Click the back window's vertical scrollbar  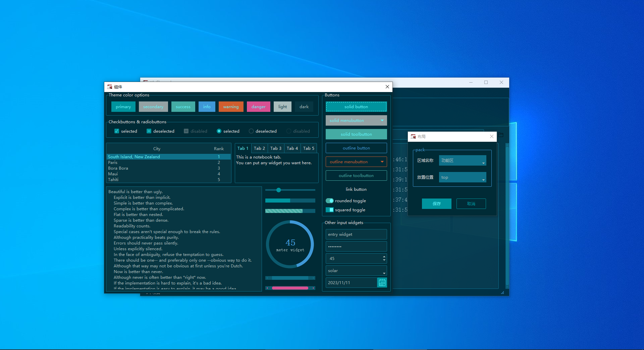pyautogui.click(x=507, y=216)
